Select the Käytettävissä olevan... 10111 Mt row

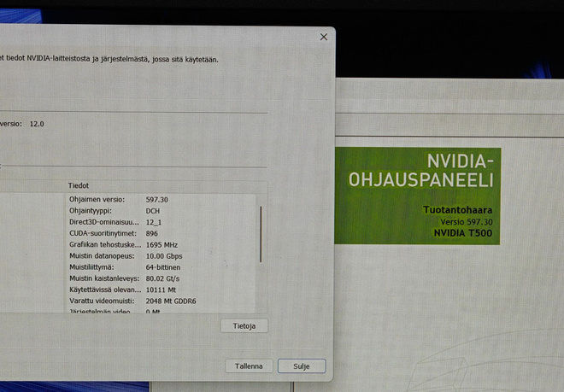point(161,290)
